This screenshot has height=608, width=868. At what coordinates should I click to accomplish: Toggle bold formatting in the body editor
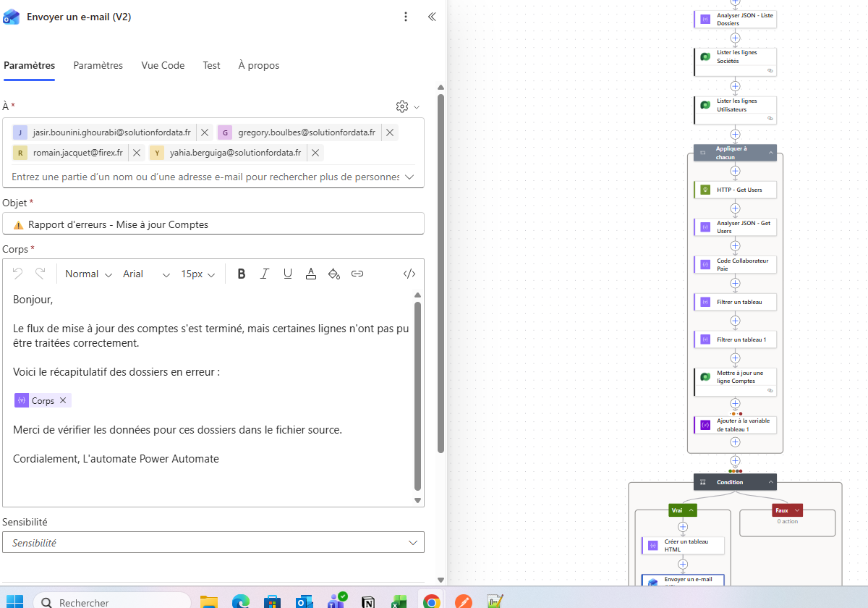coord(242,274)
